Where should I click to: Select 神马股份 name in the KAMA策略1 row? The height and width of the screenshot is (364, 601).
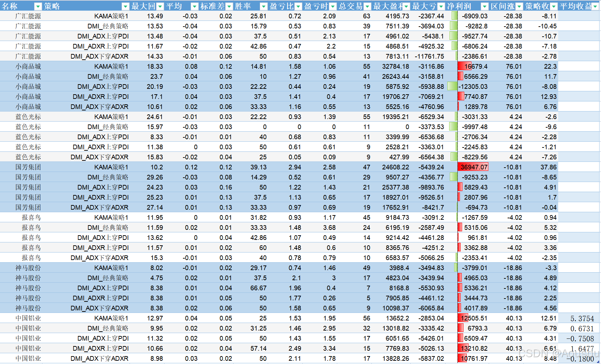click(x=21, y=268)
